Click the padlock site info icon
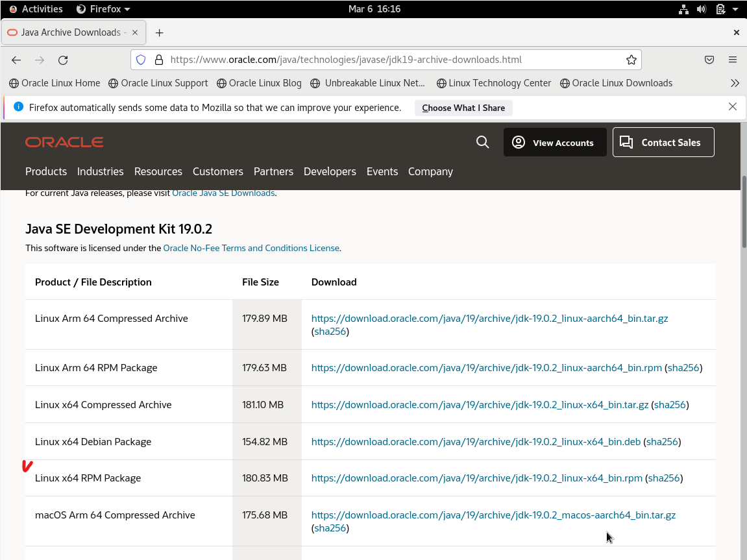 point(159,60)
